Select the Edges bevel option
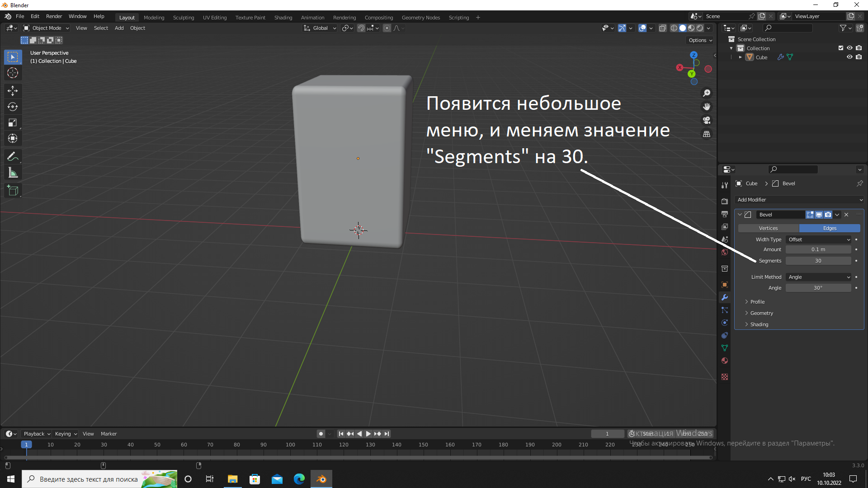 [830, 228]
